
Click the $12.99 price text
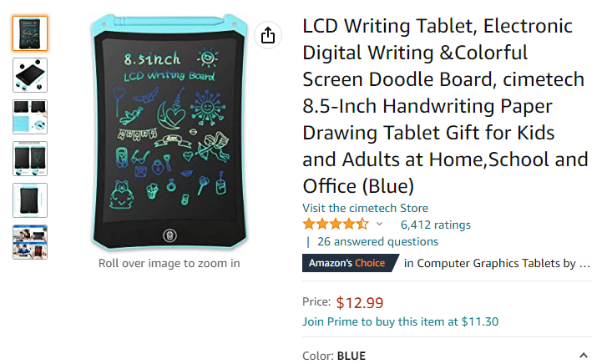point(360,302)
